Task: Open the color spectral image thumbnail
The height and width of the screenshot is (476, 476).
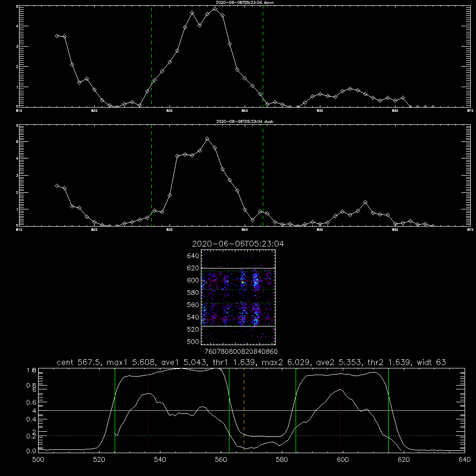Action: (238, 297)
